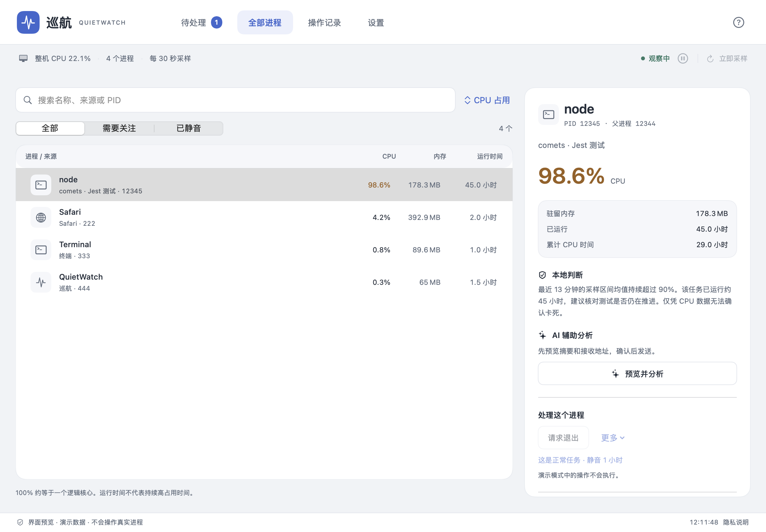Image resolution: width=766 pixels, height=532 pixels.
Task: Click the pulse icon in the QuietWatch row
Action: pos(41,282)
